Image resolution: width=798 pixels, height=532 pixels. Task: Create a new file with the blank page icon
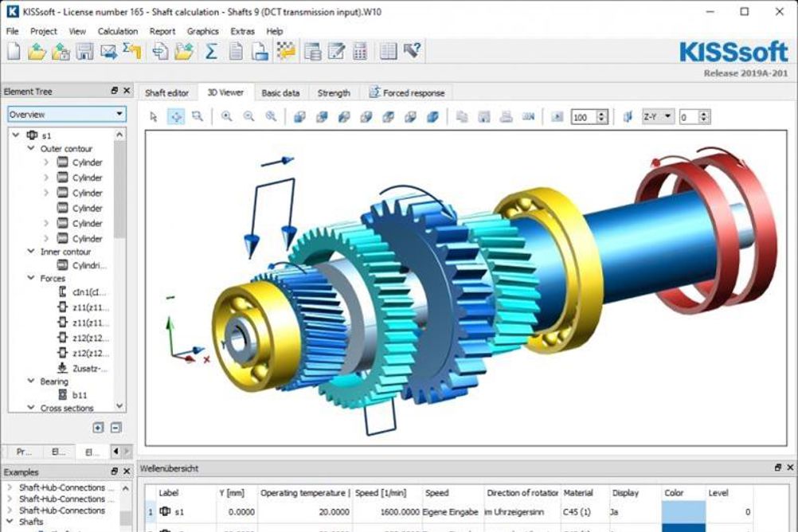(14, 51)
